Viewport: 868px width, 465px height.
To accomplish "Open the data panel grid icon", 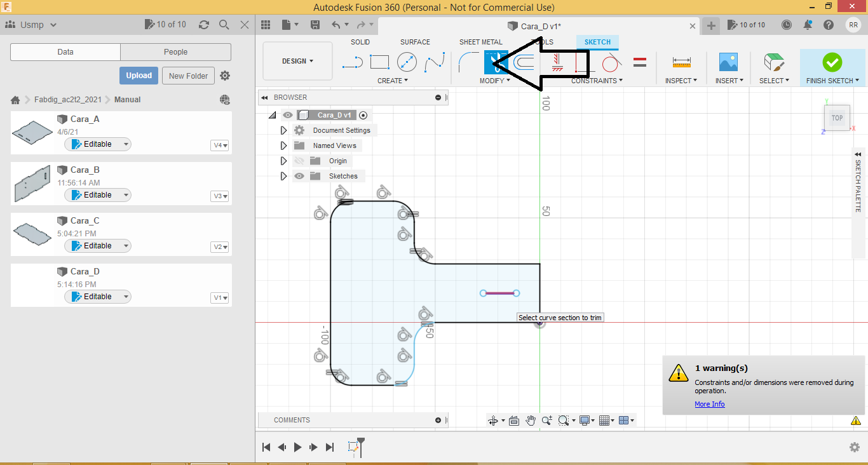I will [266, 25].
